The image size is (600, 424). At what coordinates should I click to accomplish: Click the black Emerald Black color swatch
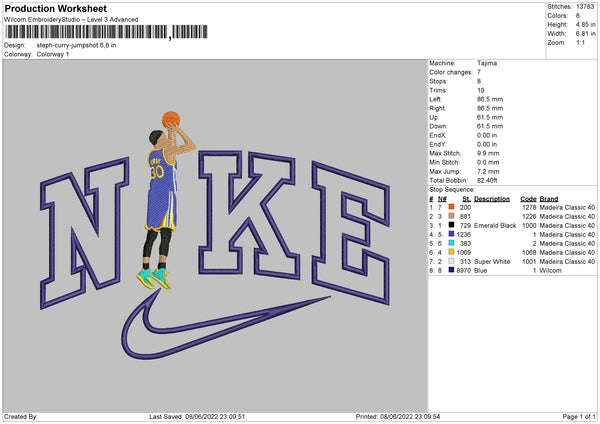[452, 225]
